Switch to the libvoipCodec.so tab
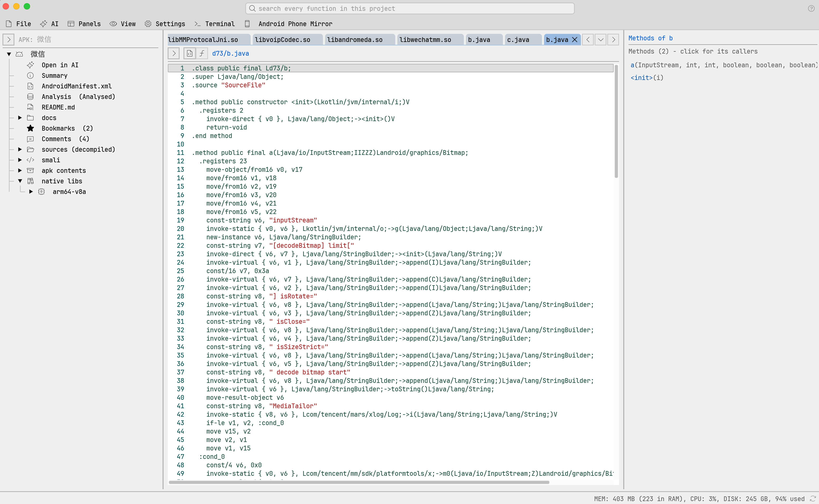The height and width of the screenshot is (504, 819). click(288, 40)
